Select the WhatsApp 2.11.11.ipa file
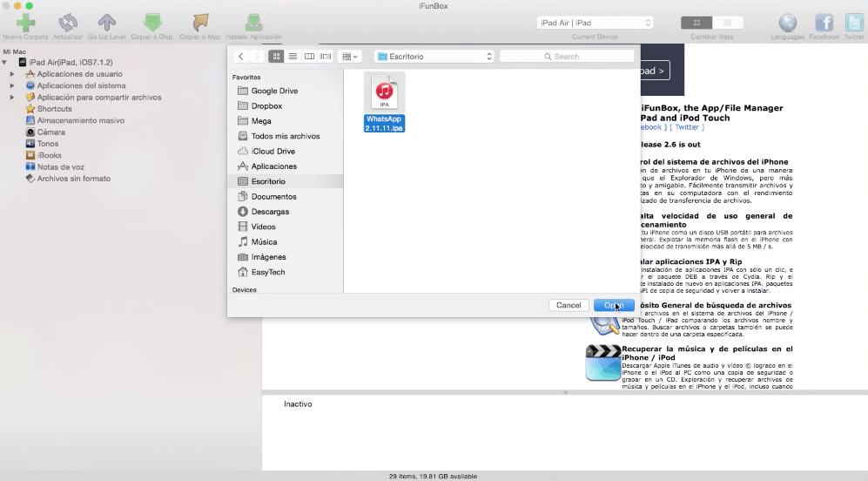 [384, 103]
